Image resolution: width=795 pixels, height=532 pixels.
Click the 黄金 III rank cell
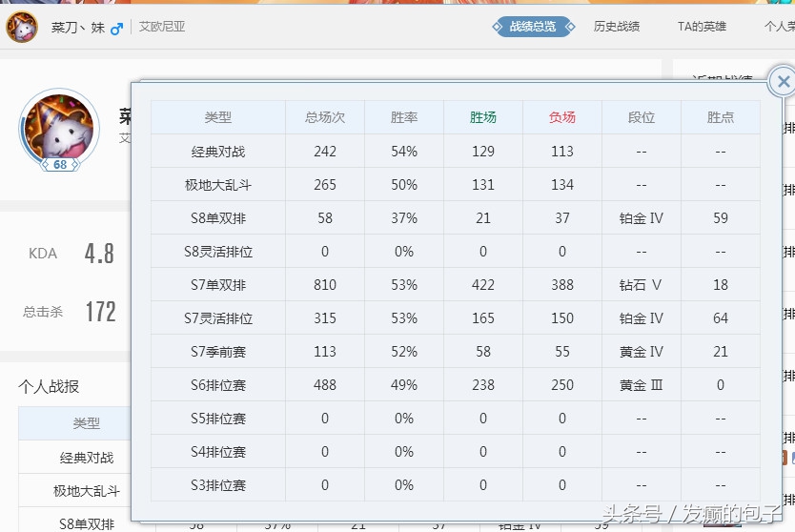[x=642, y=385]
